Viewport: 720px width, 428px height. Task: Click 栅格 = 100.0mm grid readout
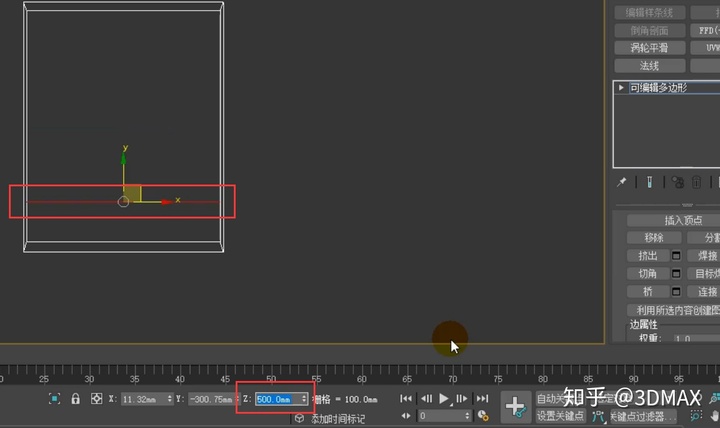345,400
